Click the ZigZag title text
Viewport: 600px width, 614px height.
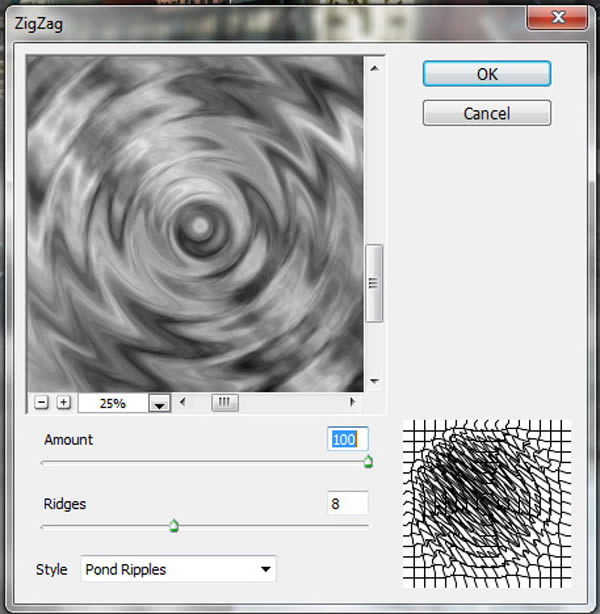coord(38,24)
